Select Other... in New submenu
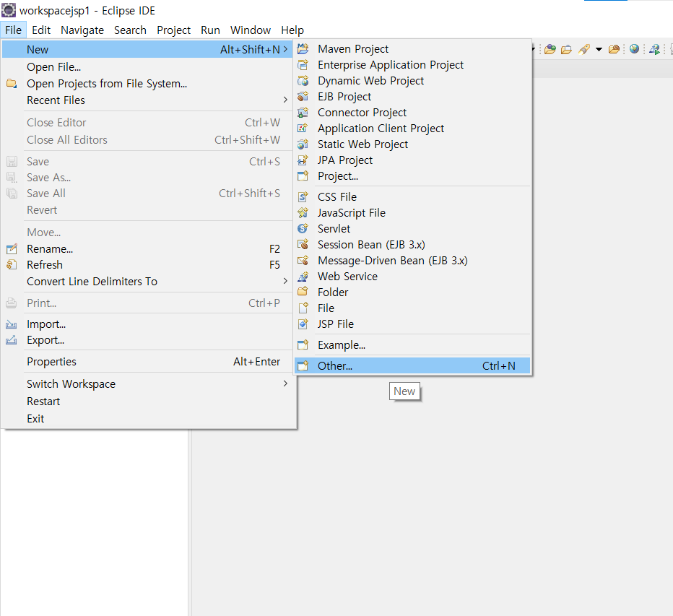The width and height of the screenshot is (673, 616). tap(412, 365)
